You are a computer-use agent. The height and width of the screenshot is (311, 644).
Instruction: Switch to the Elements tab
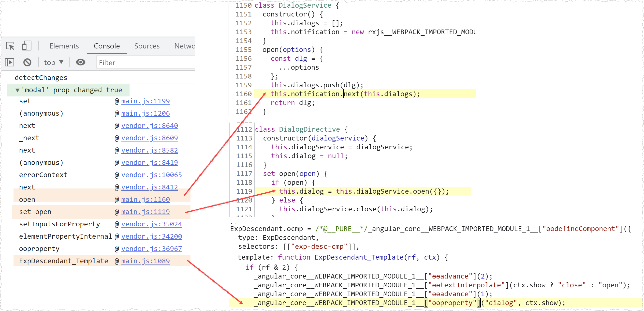click(x=64, y=46)
